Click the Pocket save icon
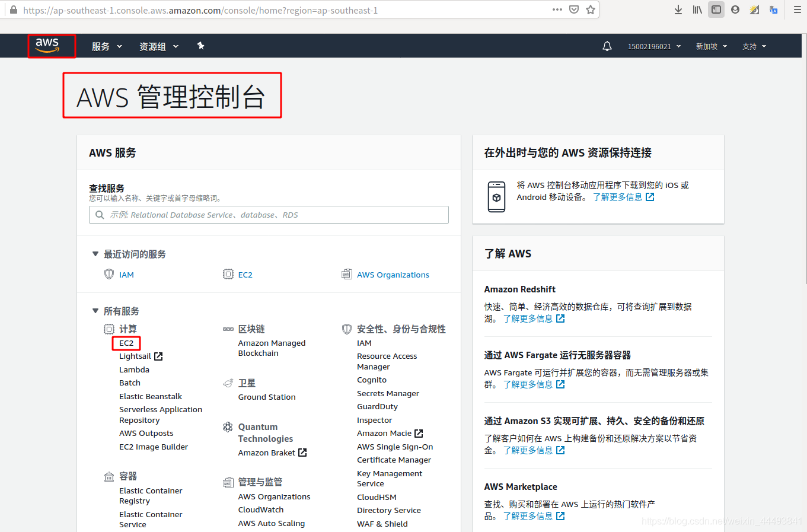 (x=574, y=9)
